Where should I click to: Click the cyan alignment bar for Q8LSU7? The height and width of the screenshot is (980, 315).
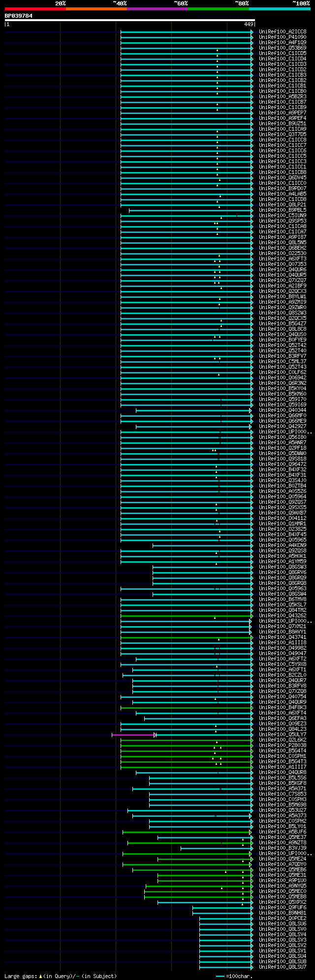coord(226,967)
